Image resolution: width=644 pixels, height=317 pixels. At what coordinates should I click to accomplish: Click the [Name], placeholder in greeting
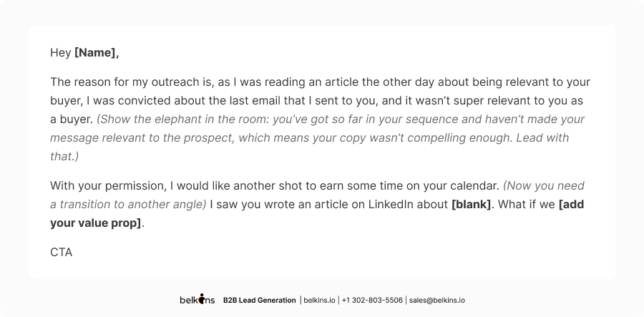(x=97, y=53)
